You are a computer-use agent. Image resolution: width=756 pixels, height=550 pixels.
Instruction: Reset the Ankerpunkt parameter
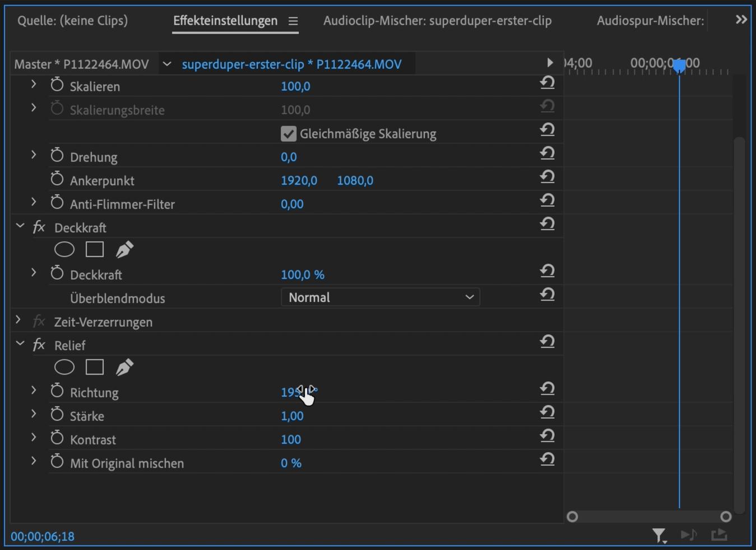[x=547, y=177]
